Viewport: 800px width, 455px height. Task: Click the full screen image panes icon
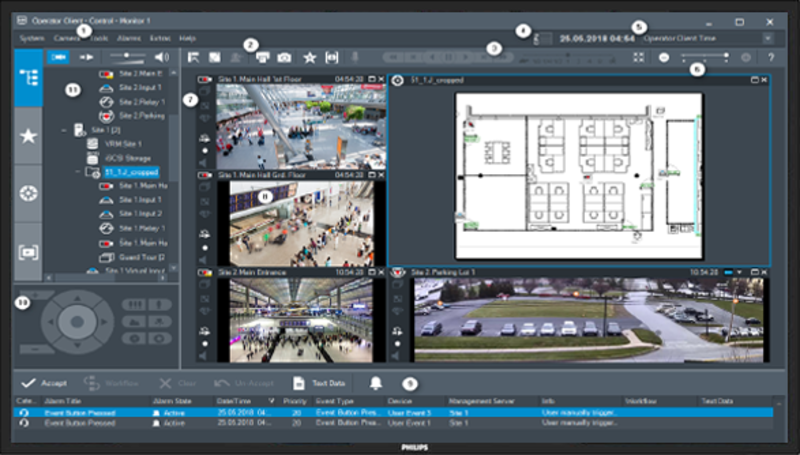click(x=639, y=58)
